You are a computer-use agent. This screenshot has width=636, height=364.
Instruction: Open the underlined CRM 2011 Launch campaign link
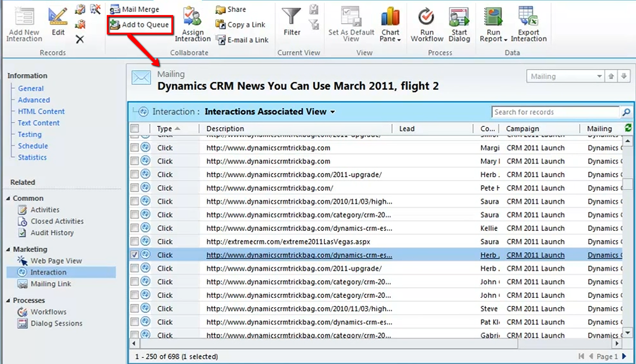536,255
